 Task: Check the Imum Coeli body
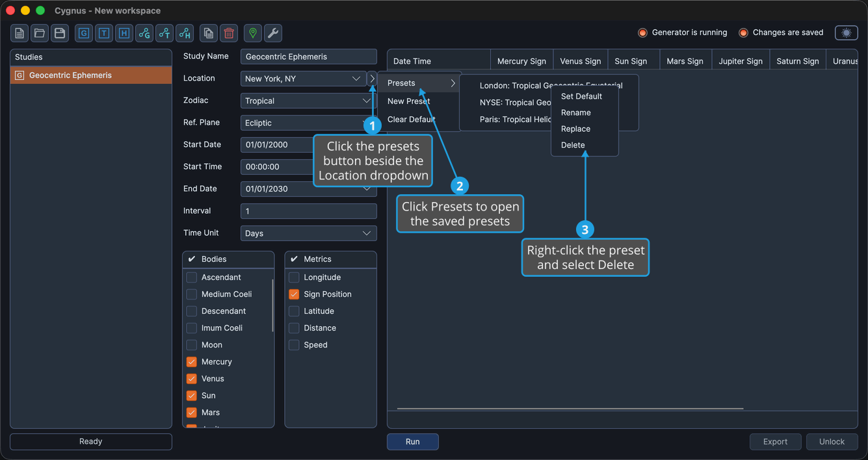(x=192, y=328)
